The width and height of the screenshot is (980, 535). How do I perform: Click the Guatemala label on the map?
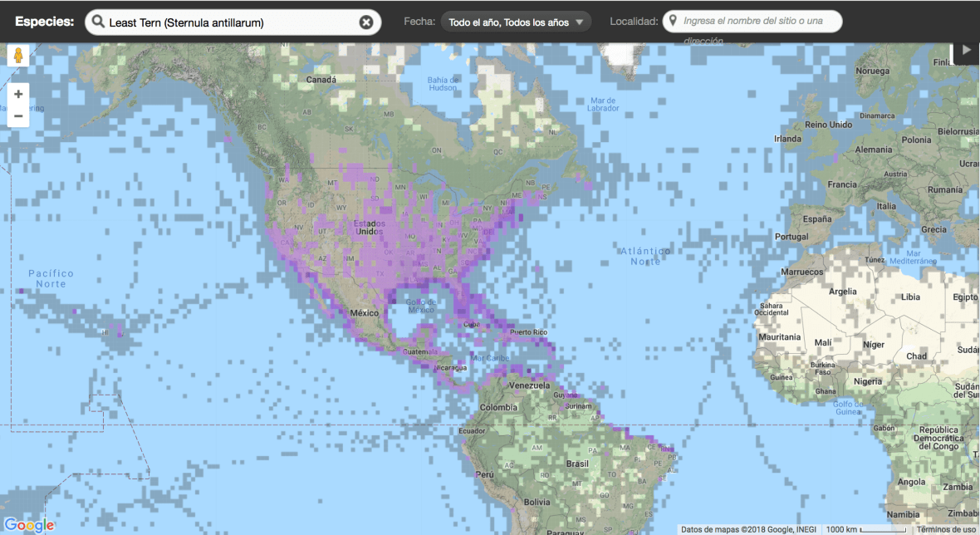tap(420, 352)
